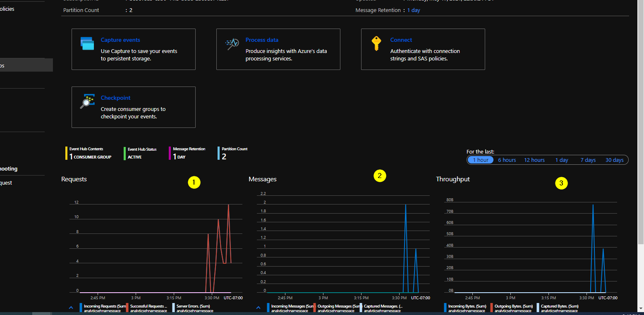Switch to the 12 hours time range

coord(534,160)
